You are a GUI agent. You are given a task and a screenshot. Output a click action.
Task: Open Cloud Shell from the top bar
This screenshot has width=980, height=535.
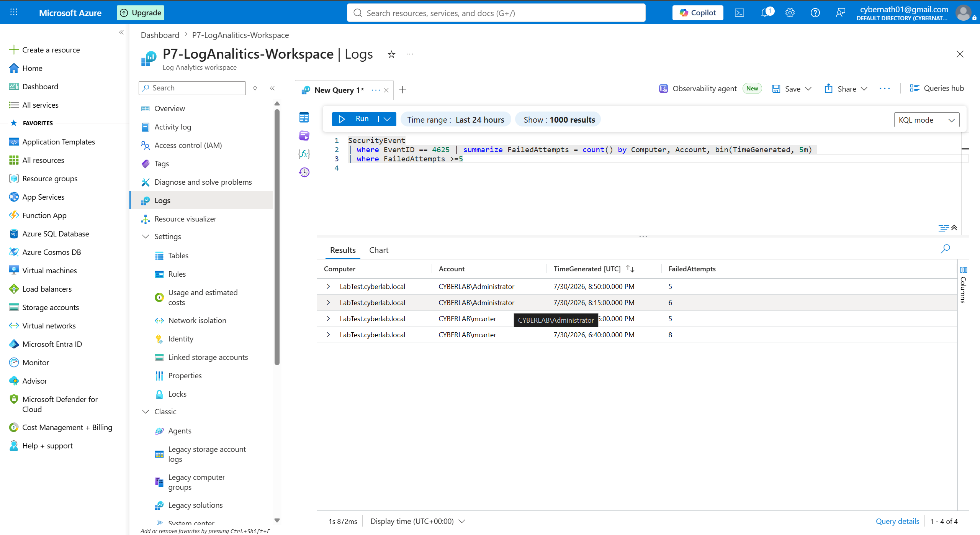click(739, 13)
